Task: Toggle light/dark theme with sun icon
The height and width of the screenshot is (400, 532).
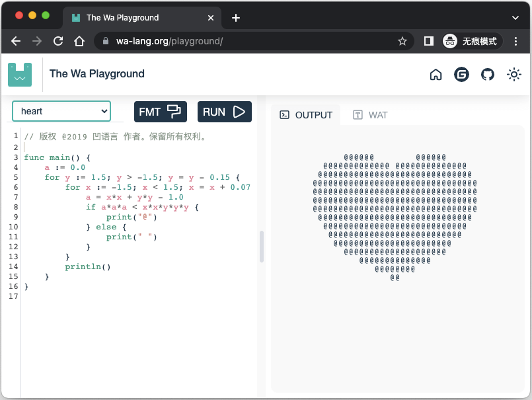Action: coord(513,75)
